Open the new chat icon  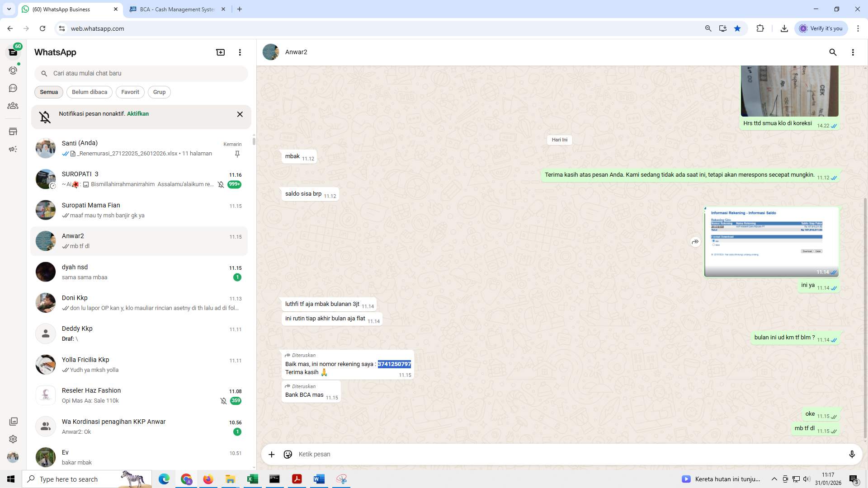point(220,52)
